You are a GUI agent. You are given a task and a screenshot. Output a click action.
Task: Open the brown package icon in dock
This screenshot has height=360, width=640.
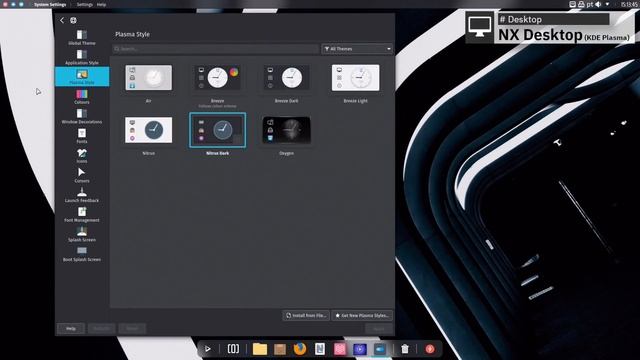pyautogui.click(x=280, y=349)
